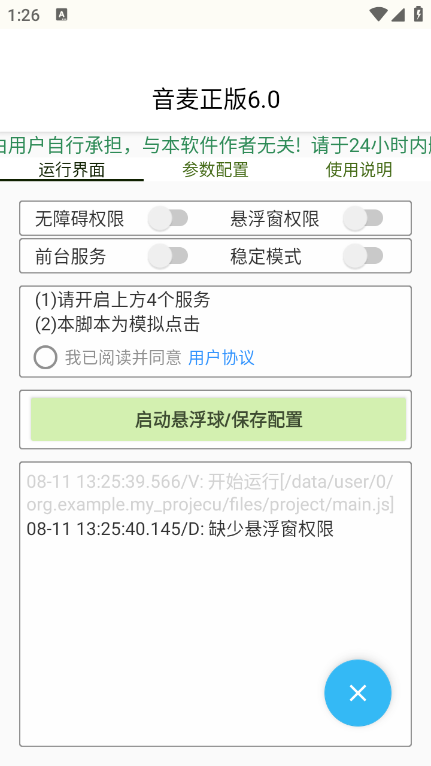This screenshot has height=766, width=431.
Task: Switch to the 使用说明 tab
Action: click(x=359, y=170)
